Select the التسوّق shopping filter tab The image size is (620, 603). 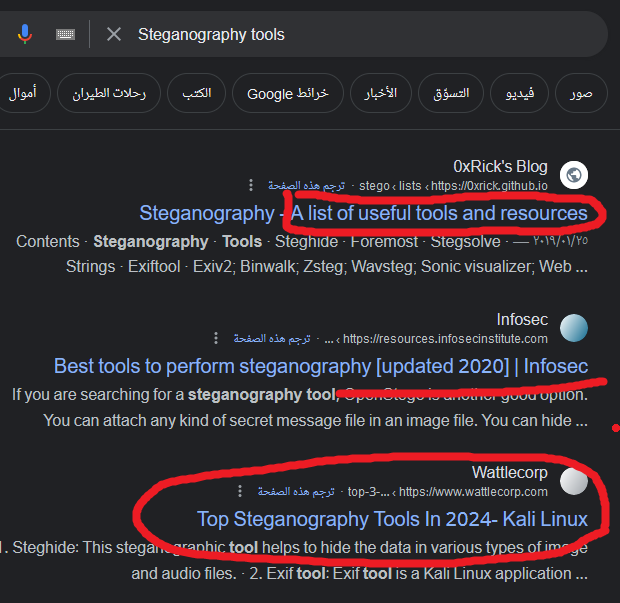click(451, 93)
